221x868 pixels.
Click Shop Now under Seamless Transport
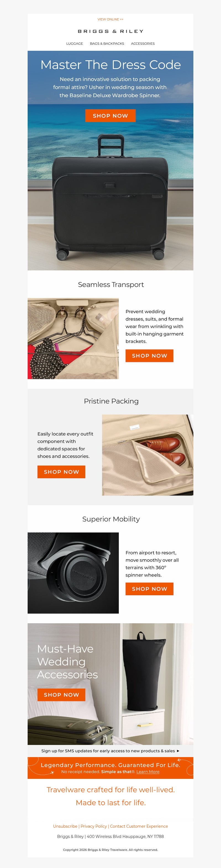[x=149, y=356]
